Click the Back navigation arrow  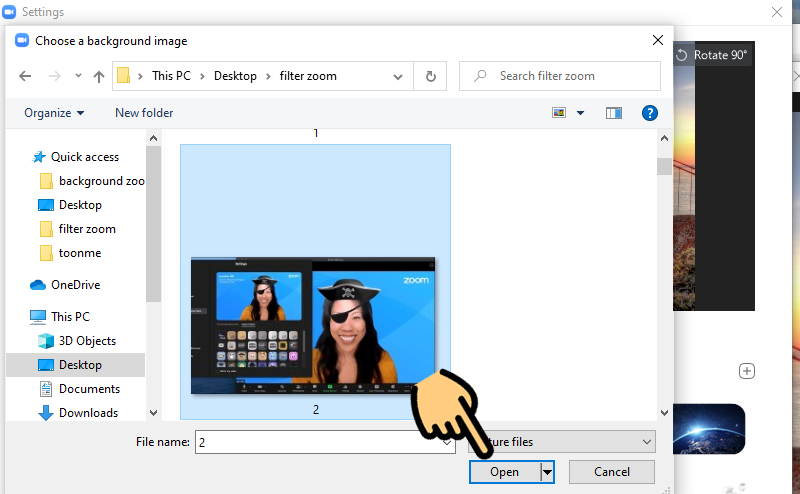[26, 76]
